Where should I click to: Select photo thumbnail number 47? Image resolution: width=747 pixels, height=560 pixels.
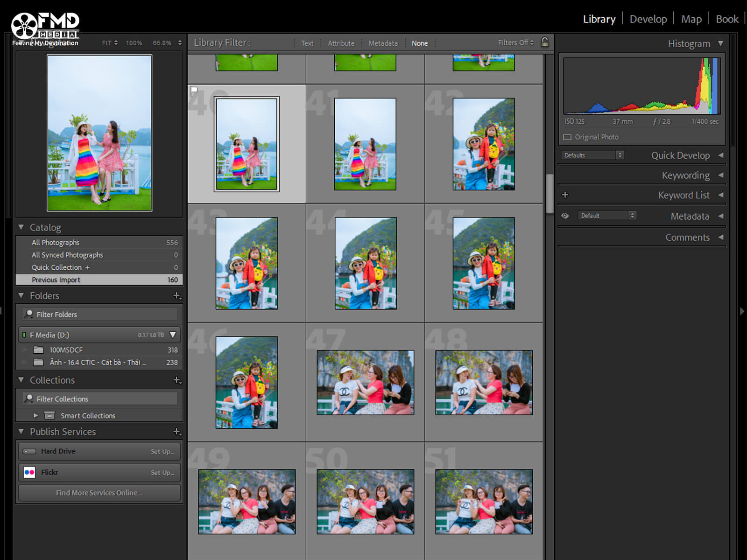click(365, 383)
